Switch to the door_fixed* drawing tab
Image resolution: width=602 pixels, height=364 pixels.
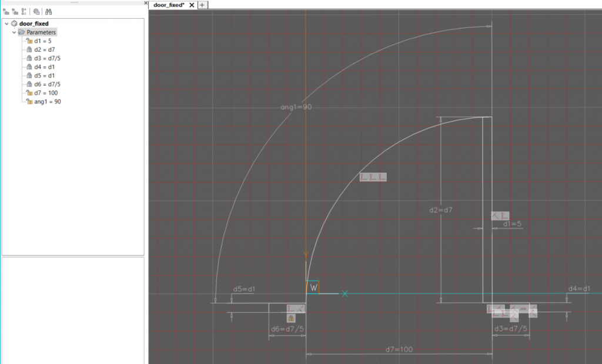coord(169,5)
